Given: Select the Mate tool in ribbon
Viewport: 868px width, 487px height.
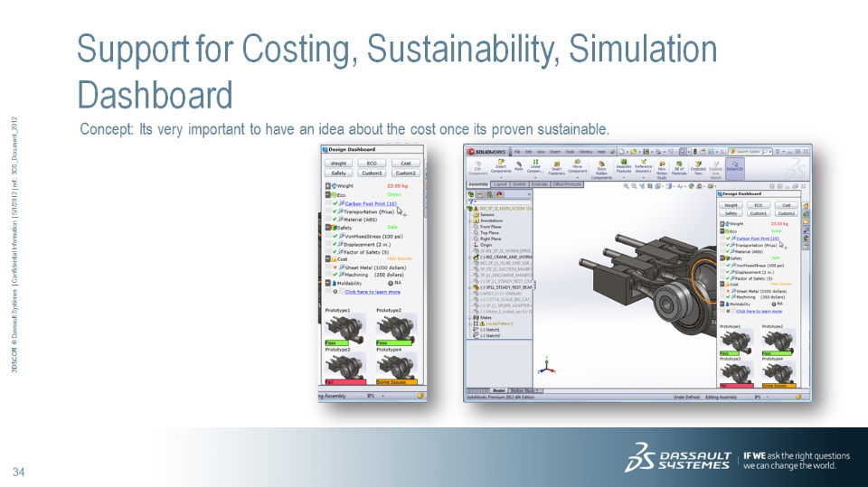Looking at the screenshot, I should (519, 165).
